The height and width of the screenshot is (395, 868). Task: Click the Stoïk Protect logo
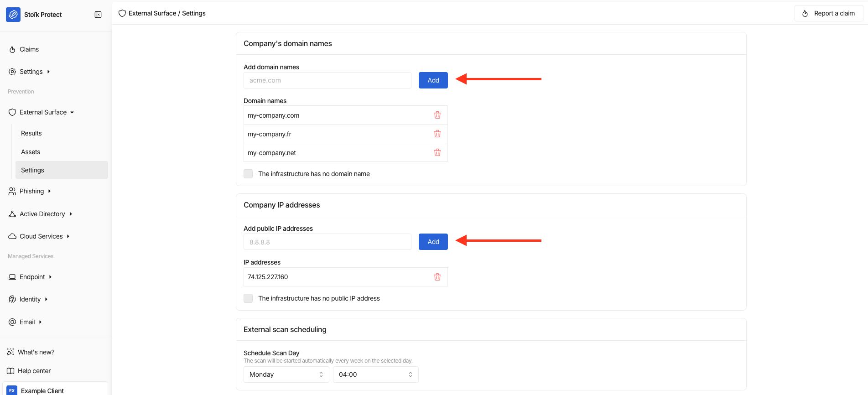point(13,15)
